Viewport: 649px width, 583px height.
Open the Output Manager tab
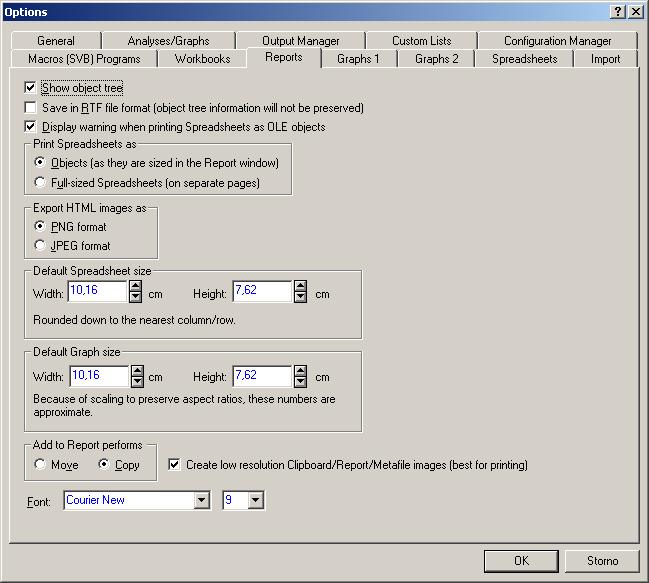coord(300,41)
